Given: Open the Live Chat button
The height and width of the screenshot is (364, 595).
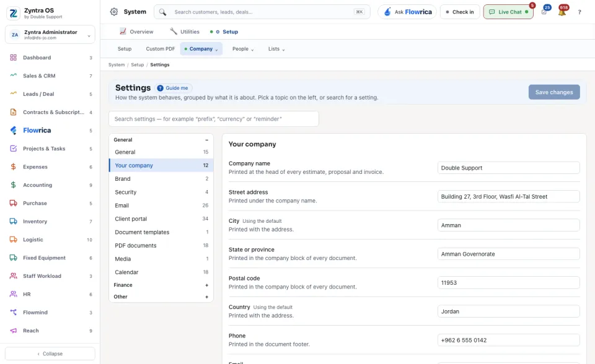Looking at the screenshot, I should coord(508,12).
